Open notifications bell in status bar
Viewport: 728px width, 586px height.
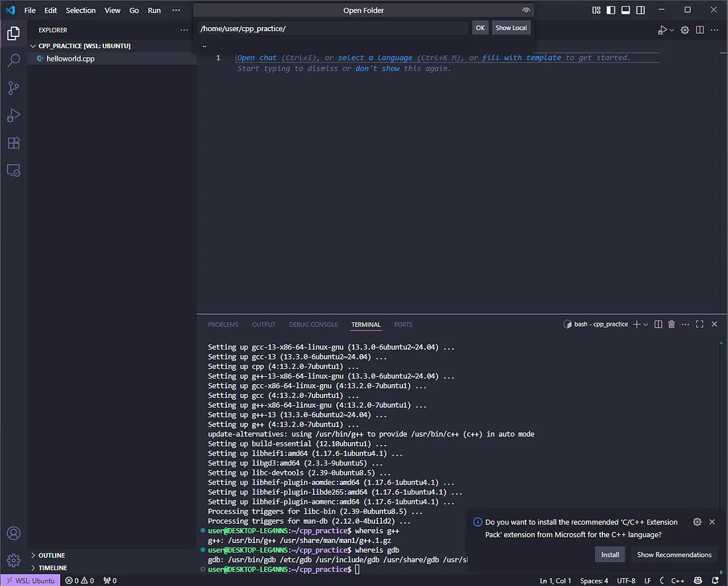(715, 581)
